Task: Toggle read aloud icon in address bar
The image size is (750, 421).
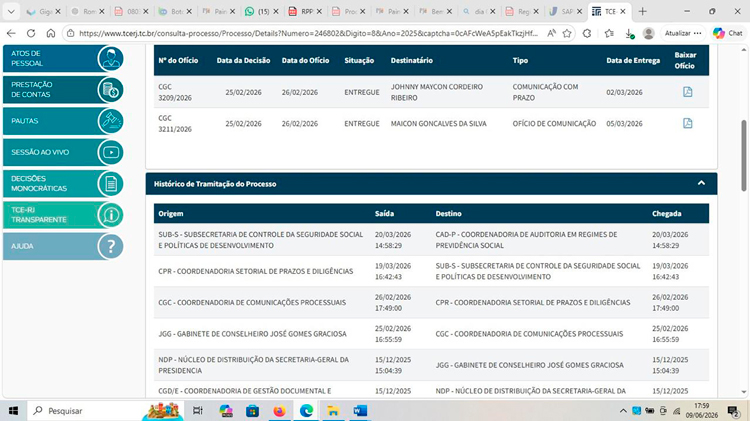Action: click(x=551, y=33)
